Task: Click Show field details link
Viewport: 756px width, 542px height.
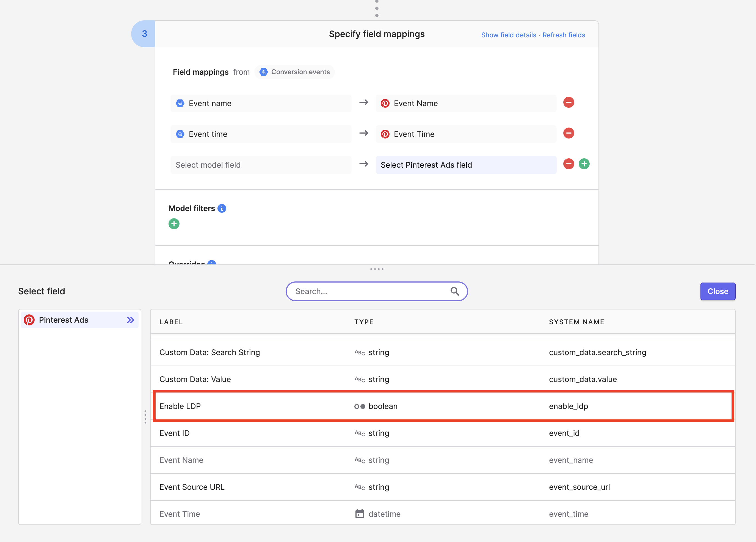Action: (508, 35)
